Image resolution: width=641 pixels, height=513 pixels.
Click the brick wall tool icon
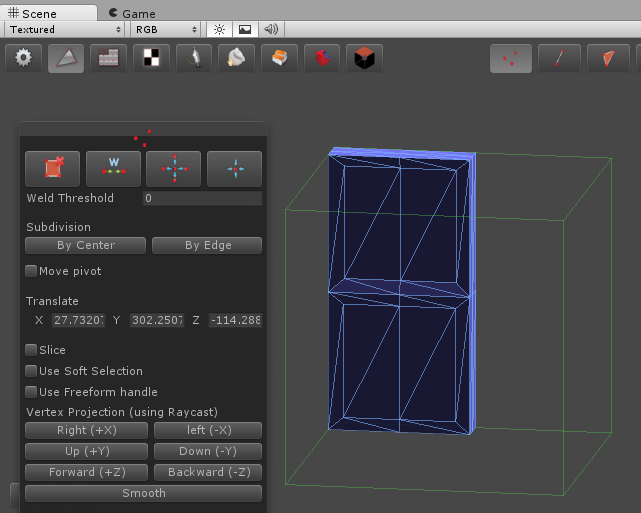tap(107, 58)
